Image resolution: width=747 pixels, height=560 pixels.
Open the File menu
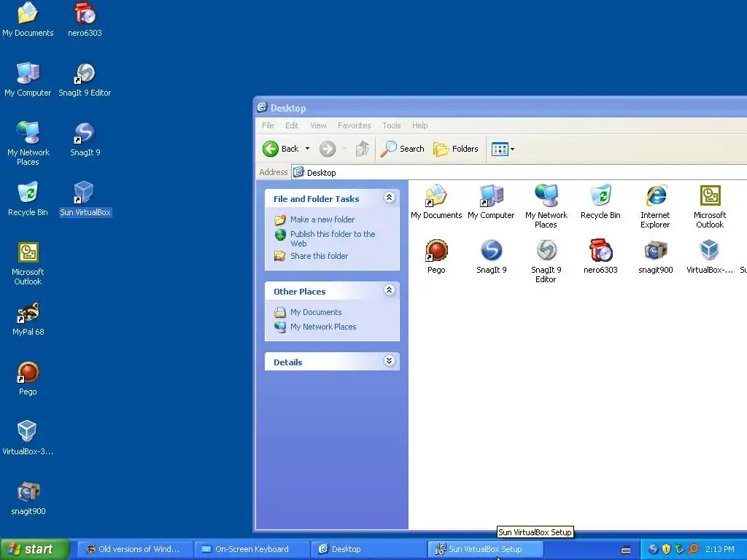click(x=268, y=125)
